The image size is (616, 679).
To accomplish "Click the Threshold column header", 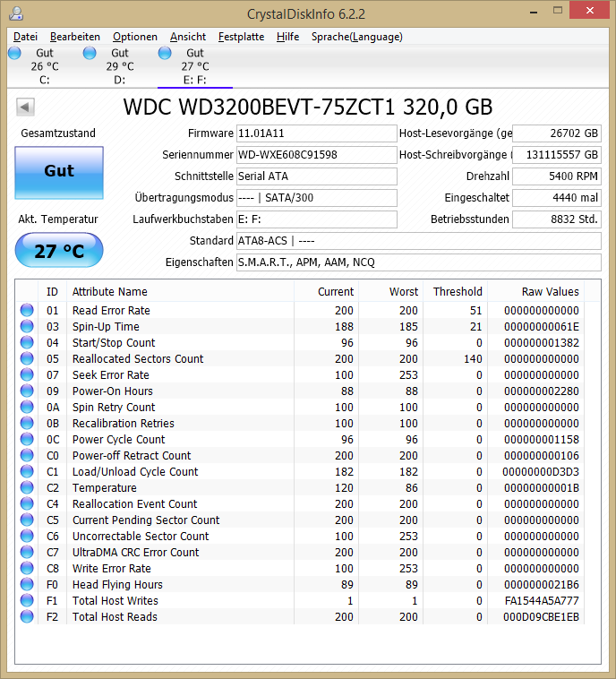I will (x=456, y=291).
